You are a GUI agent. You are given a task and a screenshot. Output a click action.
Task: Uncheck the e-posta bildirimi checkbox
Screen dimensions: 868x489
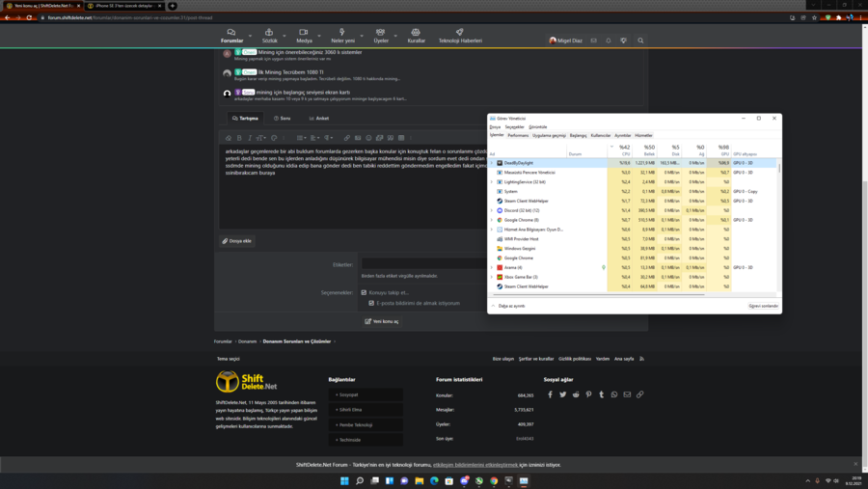click(x=371, y=303)
